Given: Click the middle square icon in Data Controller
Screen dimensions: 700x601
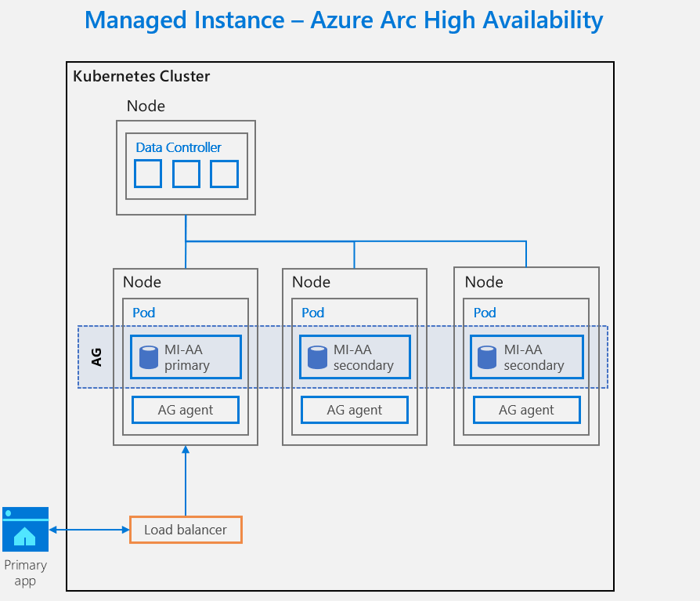Looking at the screenshot, I should coord(186,173).
